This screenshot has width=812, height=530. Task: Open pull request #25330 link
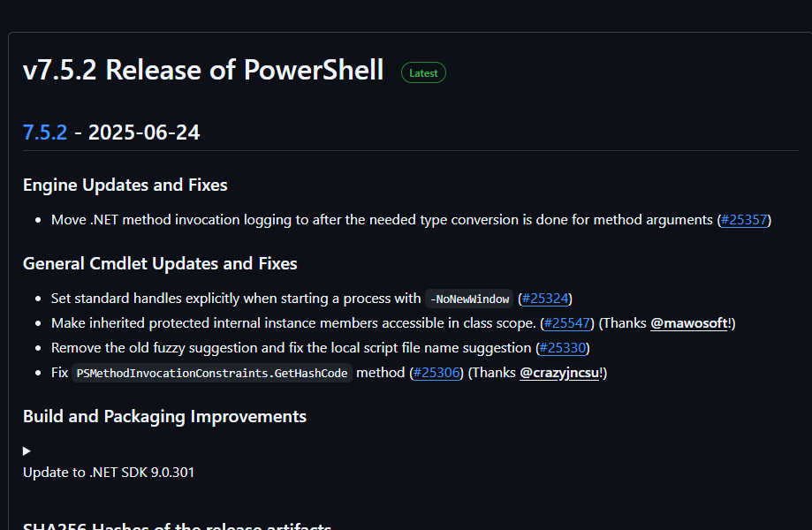tap(563, 348)
